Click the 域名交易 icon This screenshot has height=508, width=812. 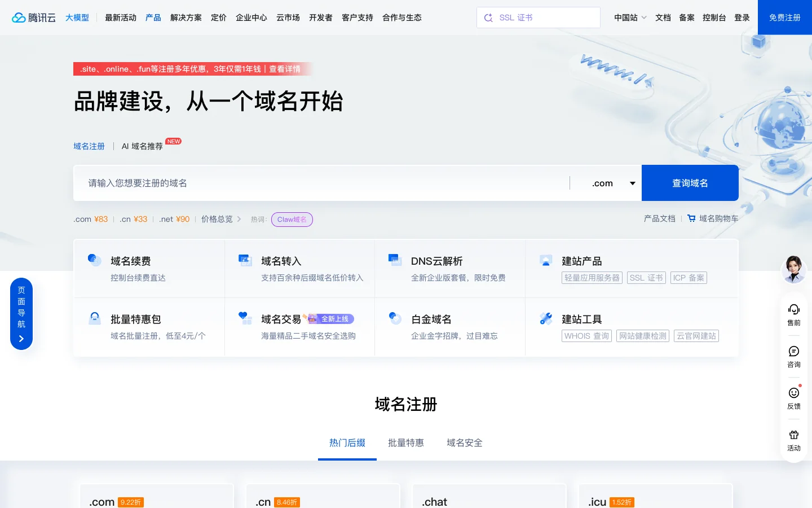coord(245,318)
